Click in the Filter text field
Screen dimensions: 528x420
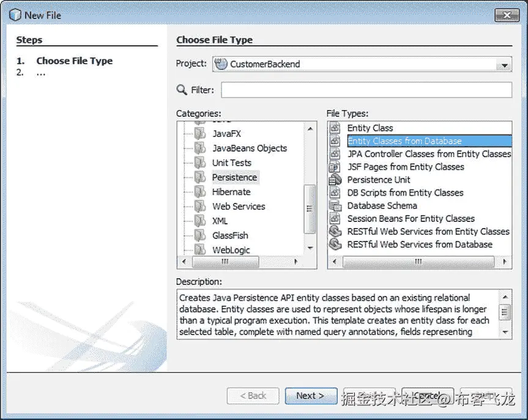tap(366, 90)
